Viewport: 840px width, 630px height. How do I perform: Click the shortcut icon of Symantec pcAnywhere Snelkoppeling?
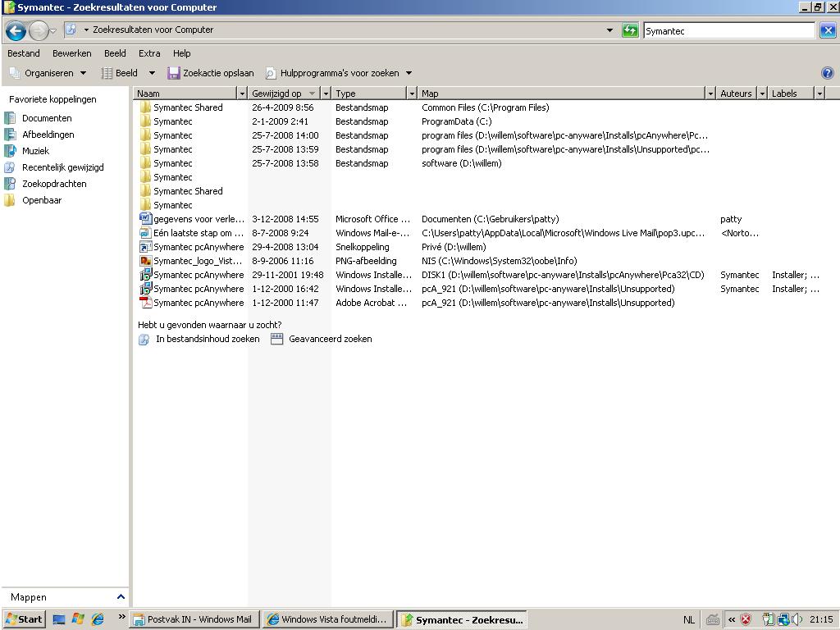point(145,246)
